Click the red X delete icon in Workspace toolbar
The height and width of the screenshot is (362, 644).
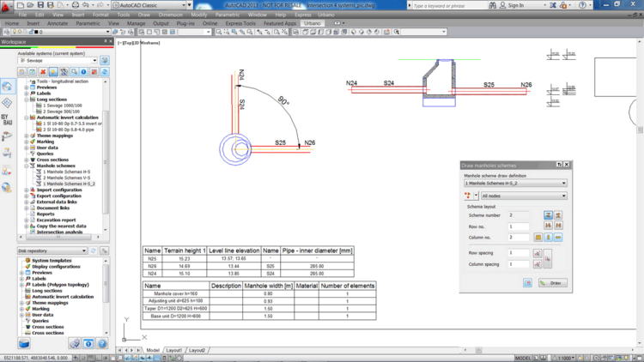pyautogui.click(x=43, y=72)
